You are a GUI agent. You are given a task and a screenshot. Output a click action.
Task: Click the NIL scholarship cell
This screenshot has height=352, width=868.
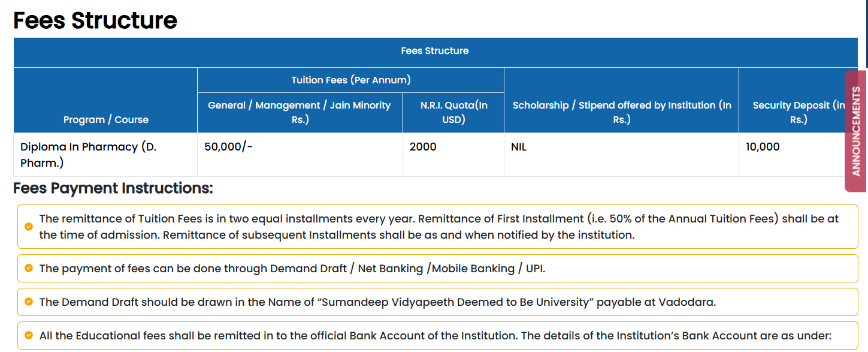tap(519, 147)
